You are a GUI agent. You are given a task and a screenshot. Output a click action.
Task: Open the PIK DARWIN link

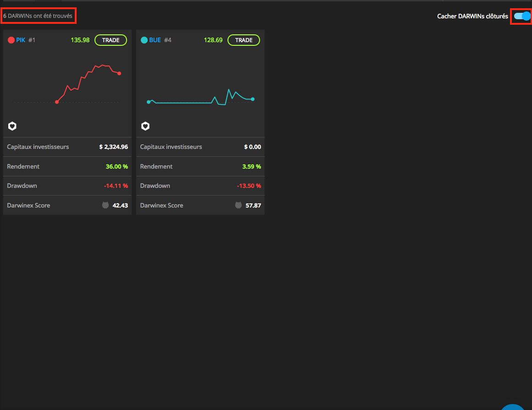coord(21,40)
